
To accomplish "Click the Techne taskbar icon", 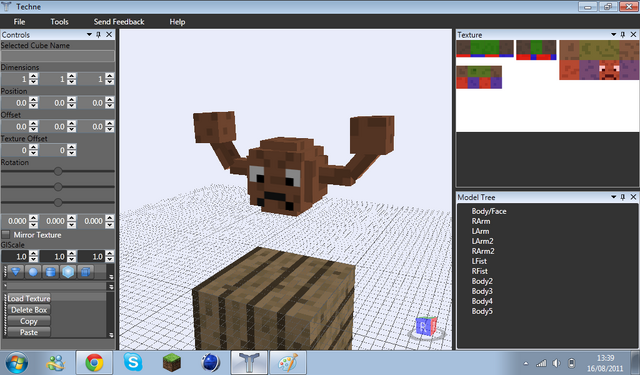I will (249, 362).
